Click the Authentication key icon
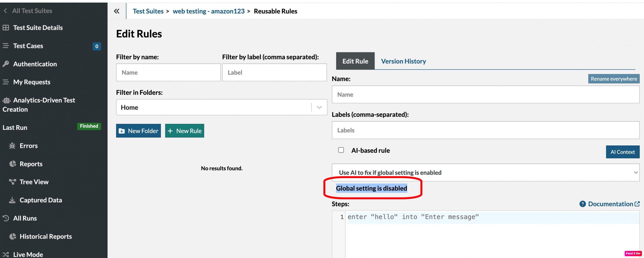This screenshot has width=644, height=258. click(6, 64)
